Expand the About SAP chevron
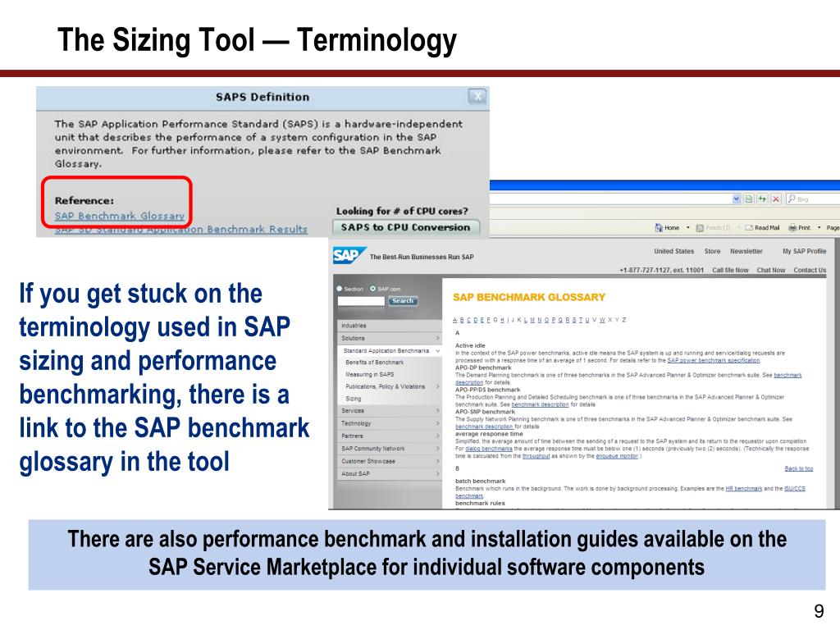This screenshot has height=630, width=840. [x=437, y=473]
